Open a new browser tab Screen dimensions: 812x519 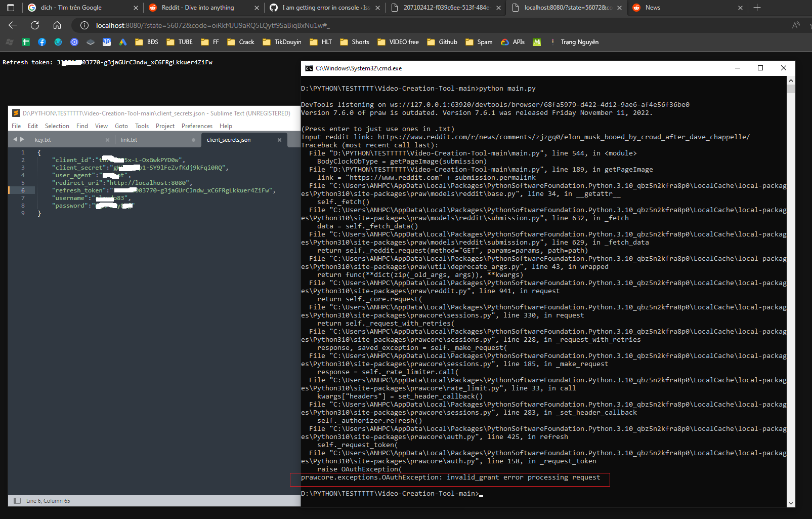coord(757,8)
